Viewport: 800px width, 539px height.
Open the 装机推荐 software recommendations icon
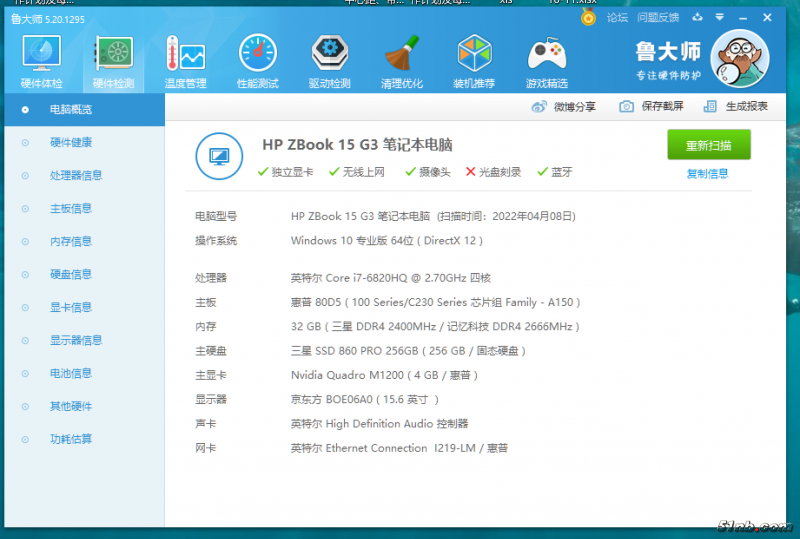coord(474,59)
